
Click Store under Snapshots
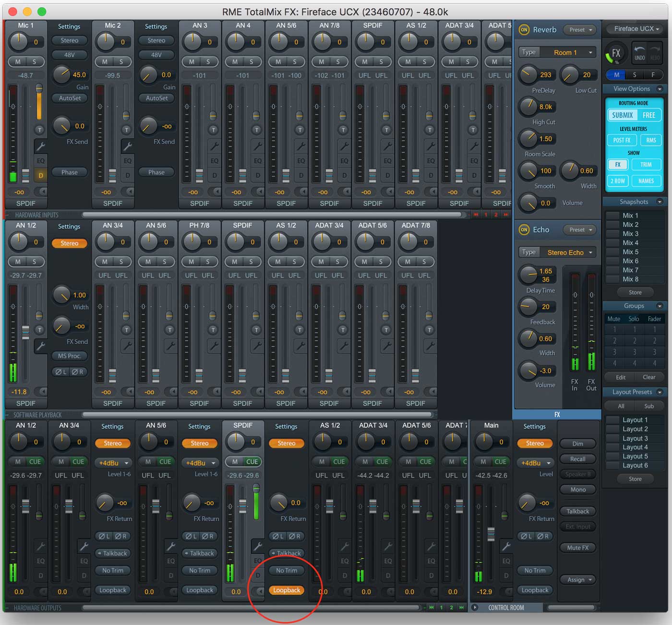pos(635,292)
